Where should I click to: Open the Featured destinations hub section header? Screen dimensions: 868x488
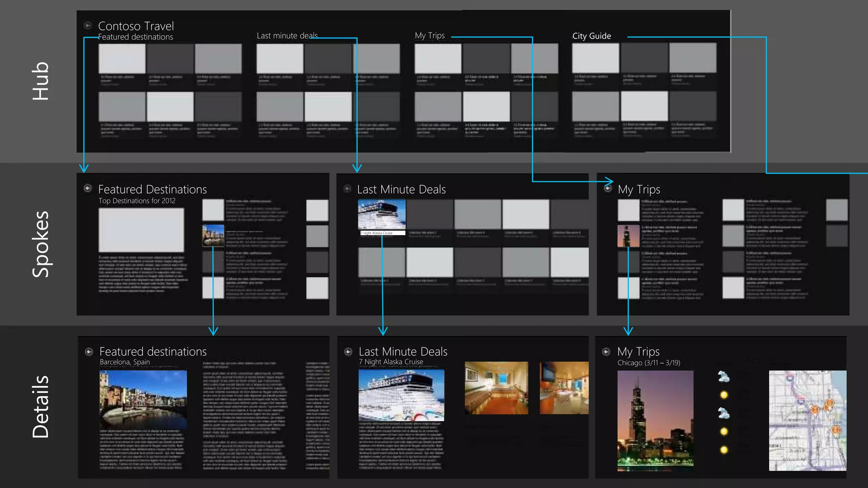click(136, 37)
